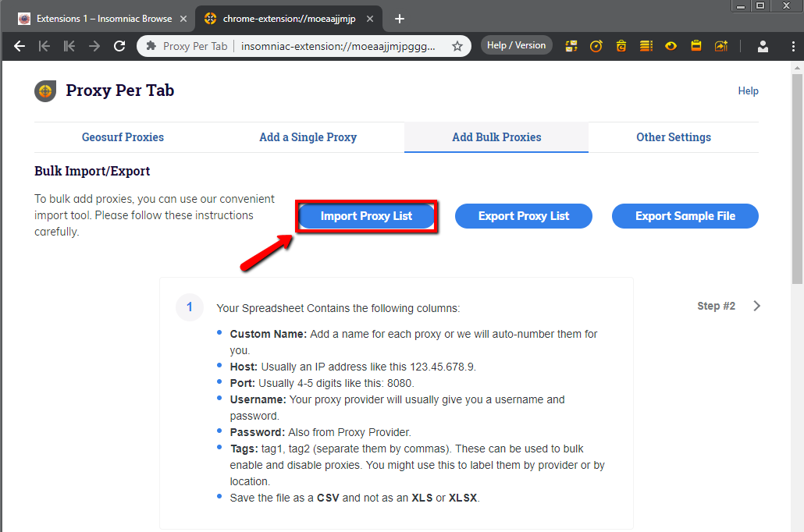
Task: Open the Geosurf Proxies tab
Action: point(123,137)
